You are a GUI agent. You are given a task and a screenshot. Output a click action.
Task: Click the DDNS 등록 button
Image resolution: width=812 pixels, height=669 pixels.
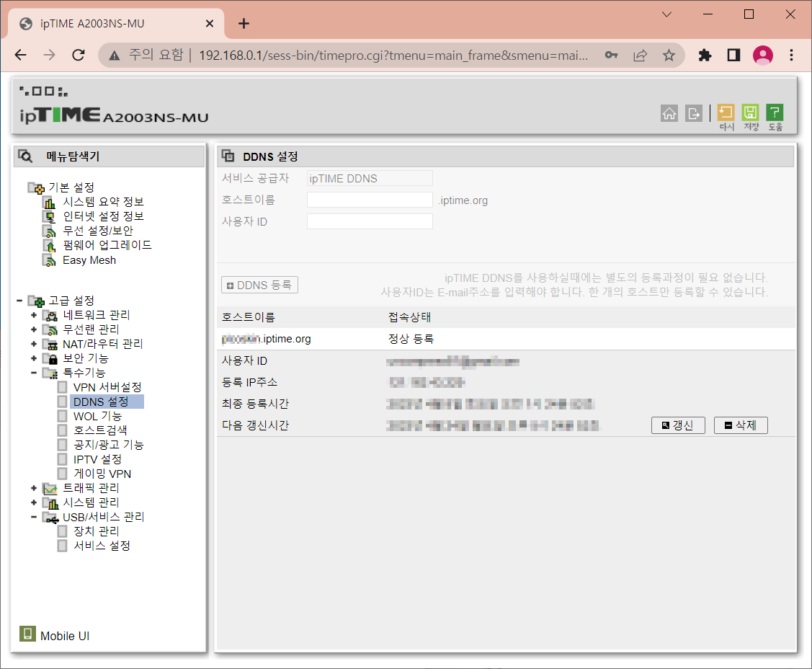click(259, 285)
